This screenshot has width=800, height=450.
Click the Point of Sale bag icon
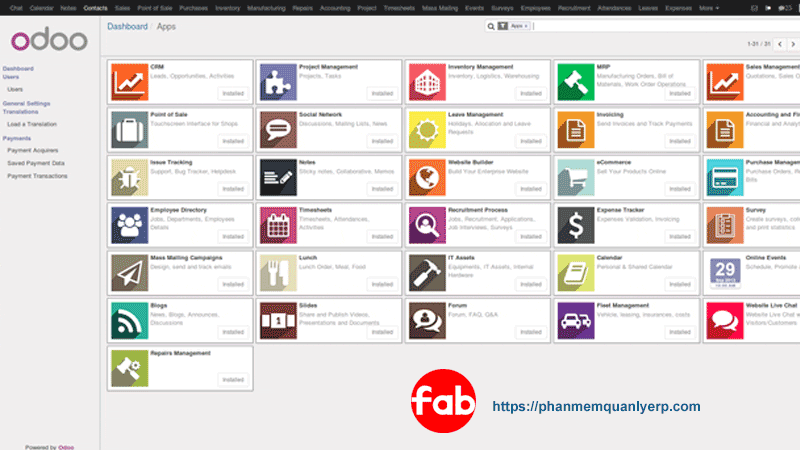(130, 130)
